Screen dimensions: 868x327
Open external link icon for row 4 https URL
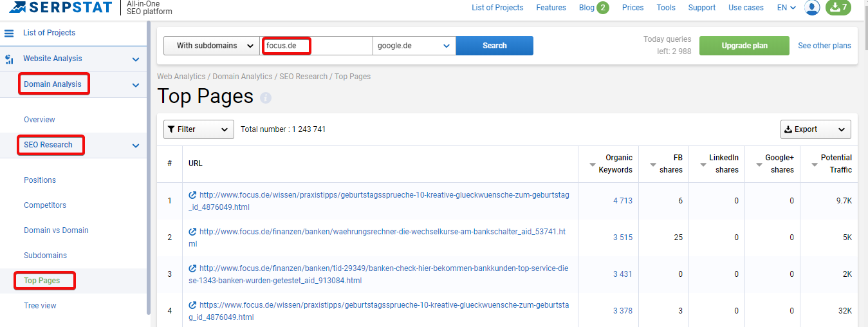pyautogui.click(x=192, y=305)
